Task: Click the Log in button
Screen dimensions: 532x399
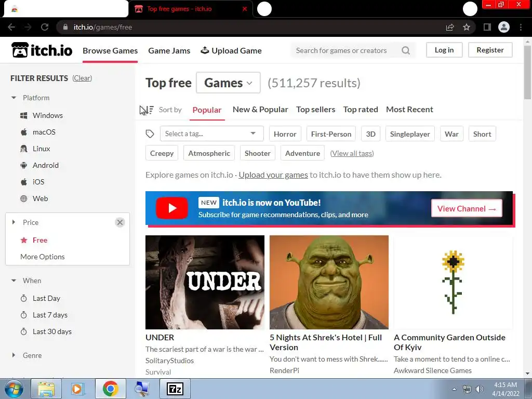Action: 444,50
